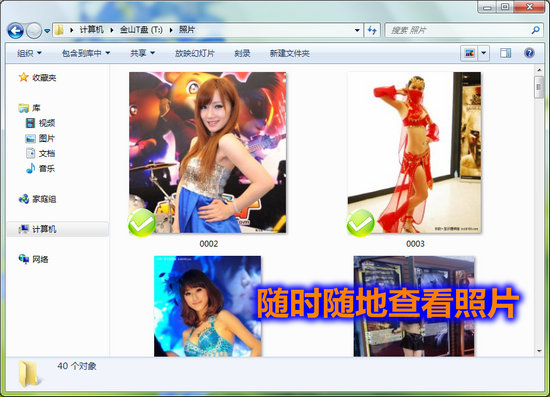Screen dimensions: 550x397
Task: Click 放映幻灯片 button
Action: pyautogui.click(x=195, y=53)
